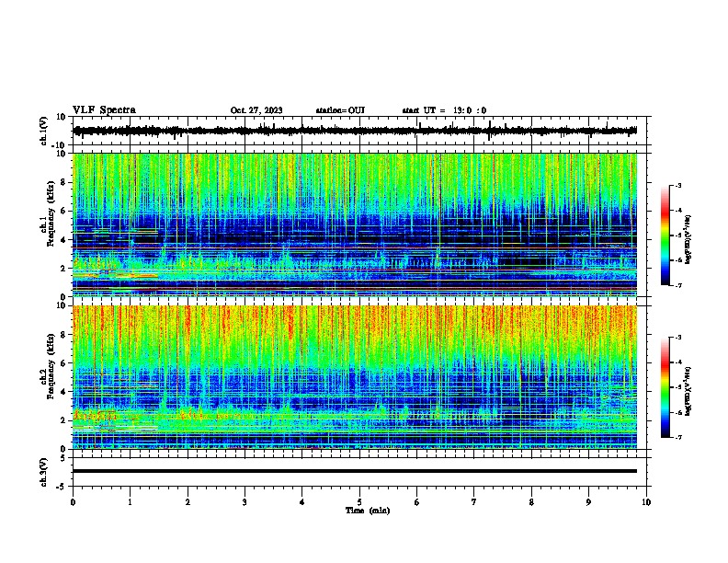Click the "start UT = 13:0 :0" text
Image resolution: width=728 pixels, height=563 pixels.
(x=444, y=110)
